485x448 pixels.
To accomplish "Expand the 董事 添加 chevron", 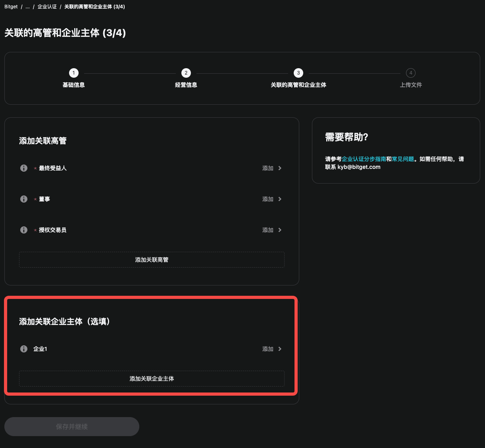I will 279,199.
